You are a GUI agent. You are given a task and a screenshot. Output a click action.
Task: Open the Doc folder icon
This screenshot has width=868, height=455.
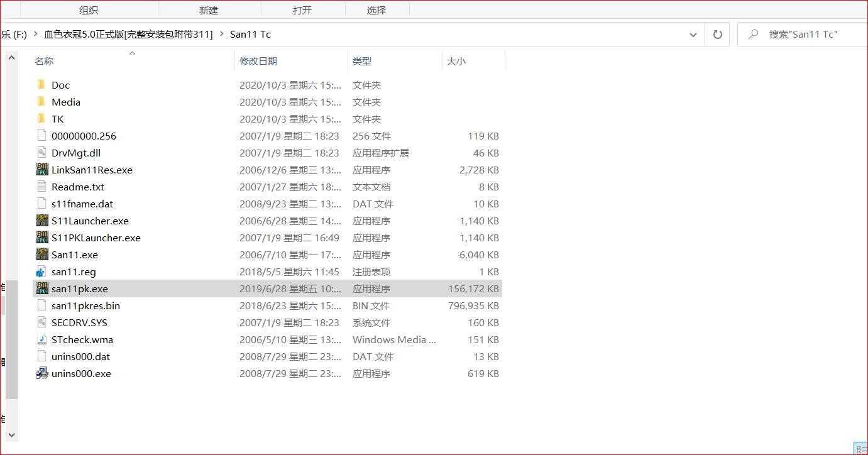[x=43, y=85]
